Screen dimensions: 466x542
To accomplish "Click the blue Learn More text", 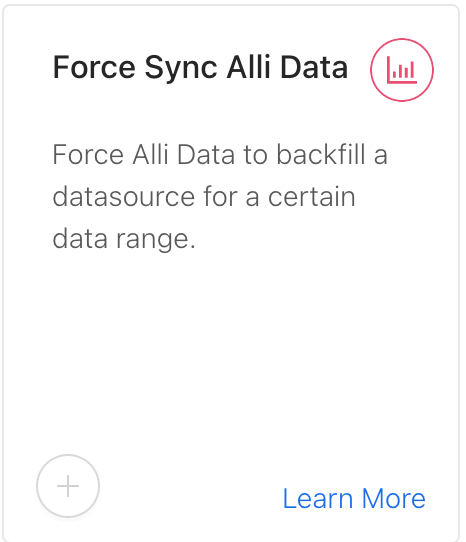I will (354, 498).
